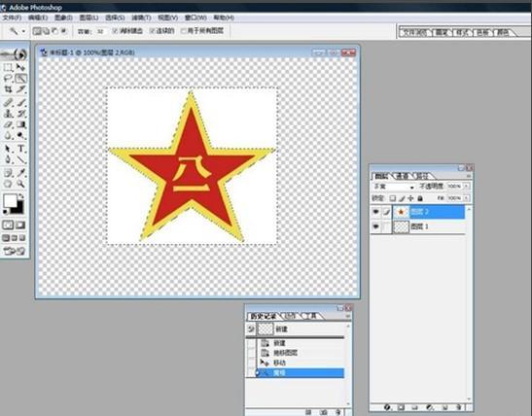Add a layer style from Layers panel

[x=387, y=407]
